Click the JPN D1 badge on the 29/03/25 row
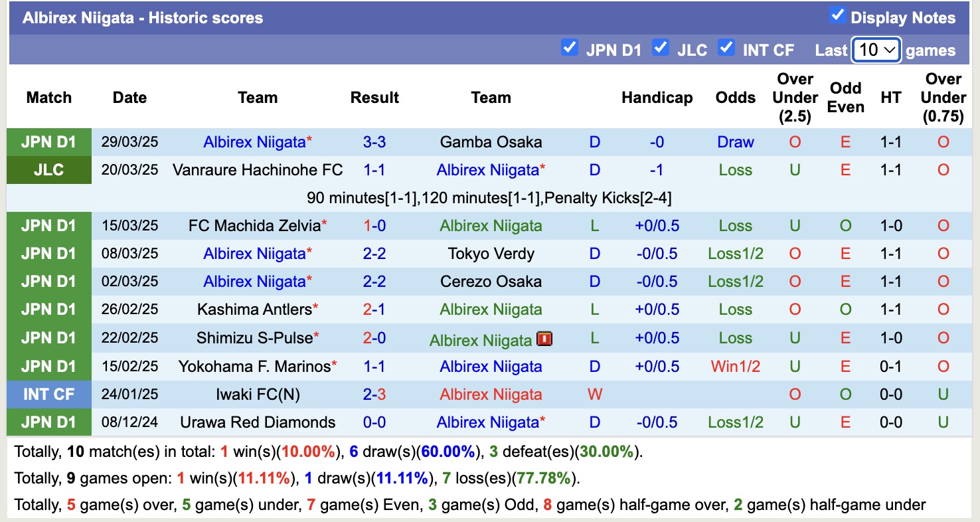 coord(49,141)
